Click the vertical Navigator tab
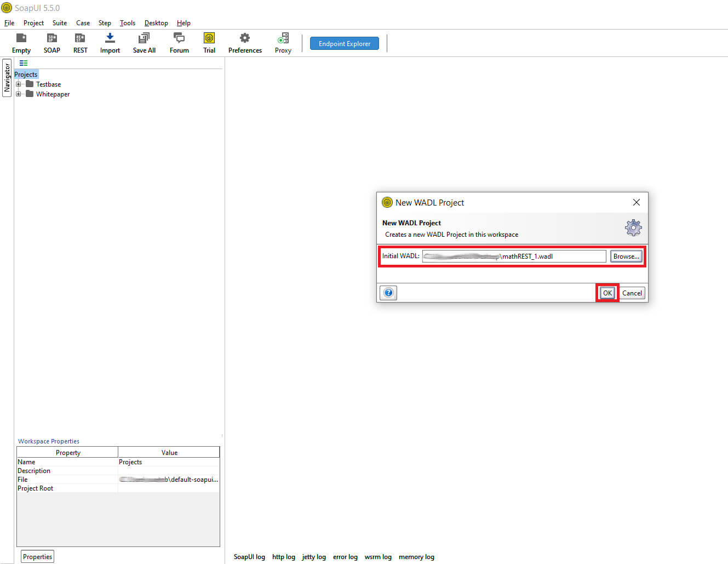 point(7,77)
